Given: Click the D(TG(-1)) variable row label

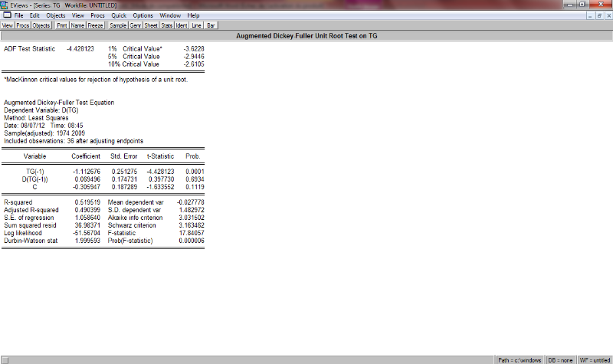Looking at the screenshot, I should coord(34,179).
